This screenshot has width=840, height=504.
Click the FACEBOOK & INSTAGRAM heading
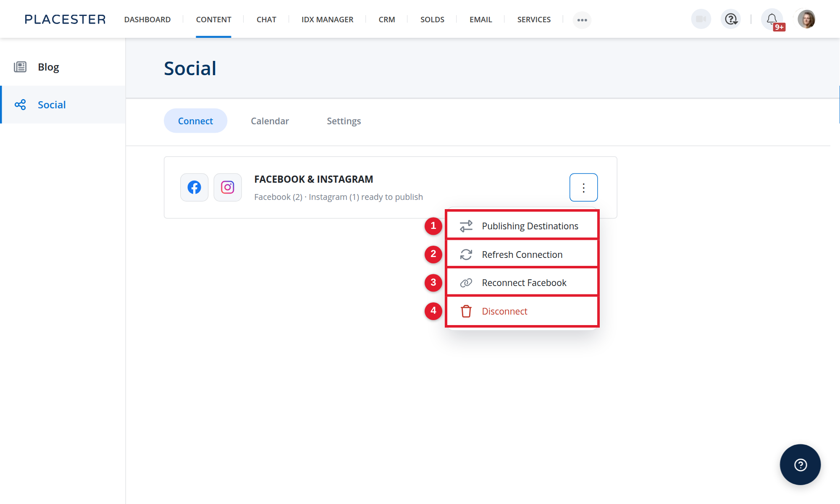click(x=313, y=179)
